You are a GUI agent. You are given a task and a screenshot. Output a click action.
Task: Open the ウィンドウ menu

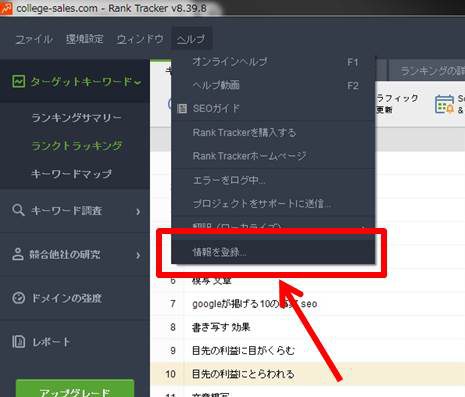click(140, 39)
